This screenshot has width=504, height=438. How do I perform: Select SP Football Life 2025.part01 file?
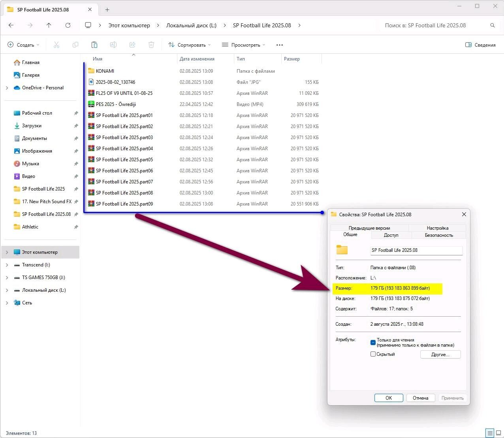[120, 115]
